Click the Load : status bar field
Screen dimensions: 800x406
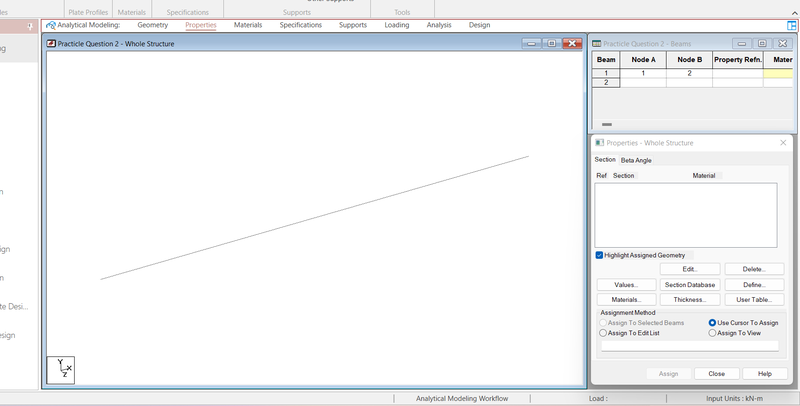tap(598, 398)
